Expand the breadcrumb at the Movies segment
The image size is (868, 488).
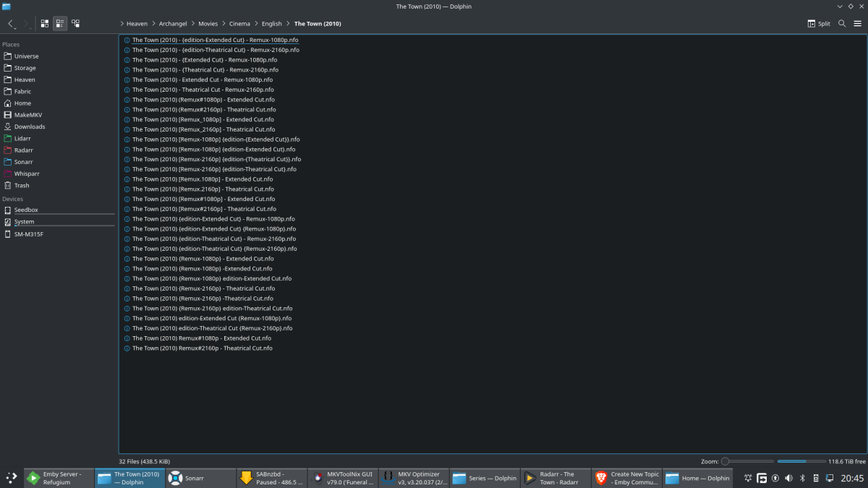tap(208, 23)
